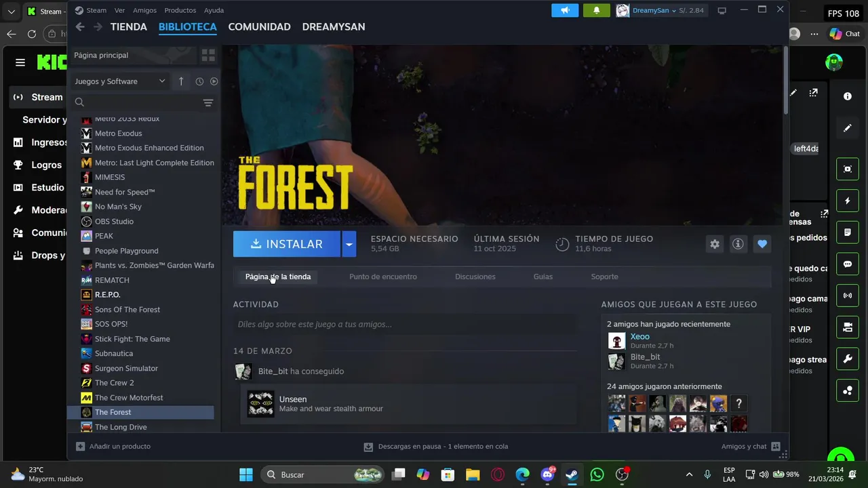Show hidden system tray icons chevron

tap(689, 474)
